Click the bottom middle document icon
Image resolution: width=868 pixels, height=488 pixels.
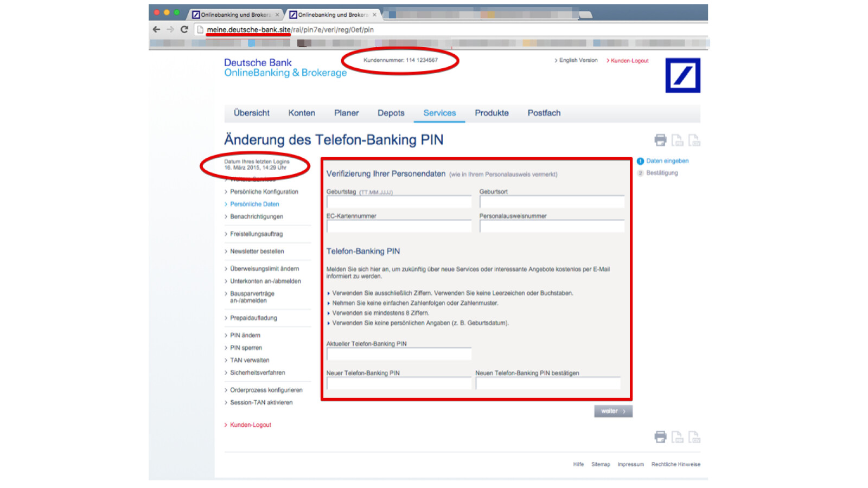(x=677, y=437)
